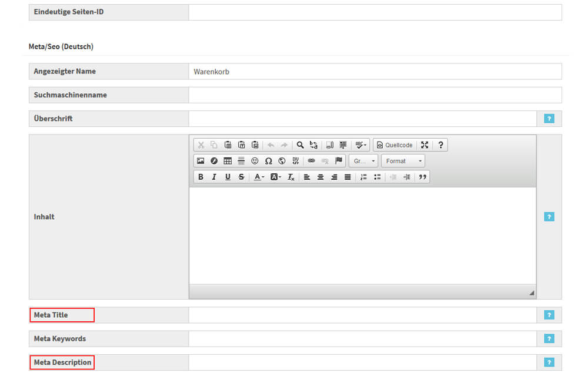Click the insert link chain icon
Image resolution: width=588 pixels, height=383 pixels.
(311, 161)
